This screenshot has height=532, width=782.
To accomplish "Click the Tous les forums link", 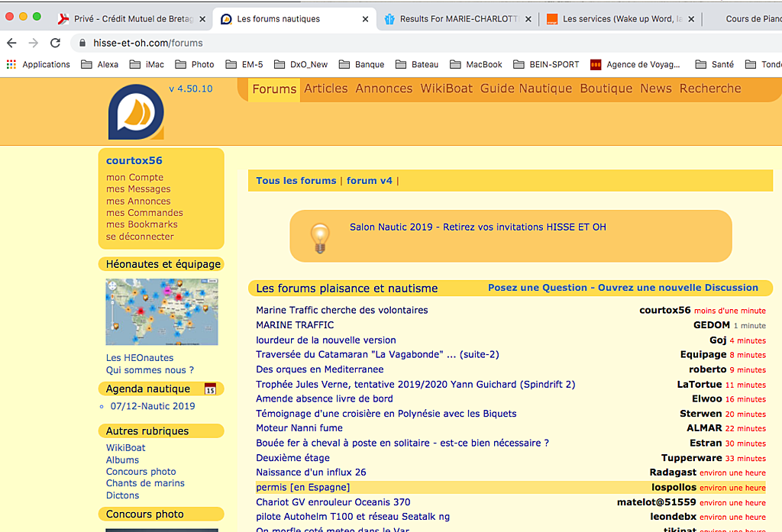I will pos(296,180).
